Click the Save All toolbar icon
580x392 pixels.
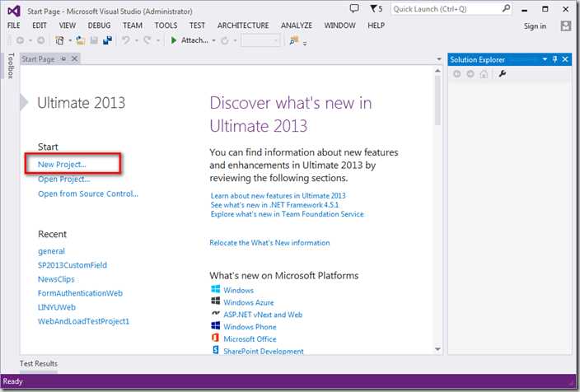107,40
